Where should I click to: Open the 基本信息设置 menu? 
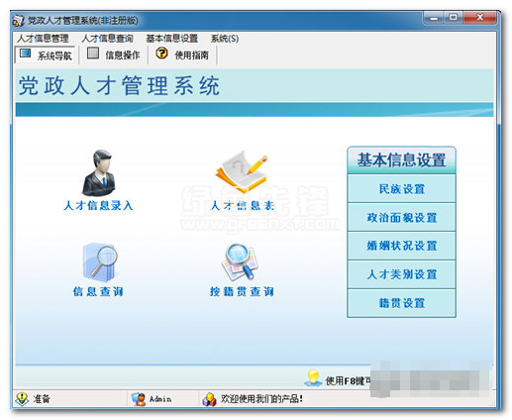pyautogui.click(x=171, y=39)
